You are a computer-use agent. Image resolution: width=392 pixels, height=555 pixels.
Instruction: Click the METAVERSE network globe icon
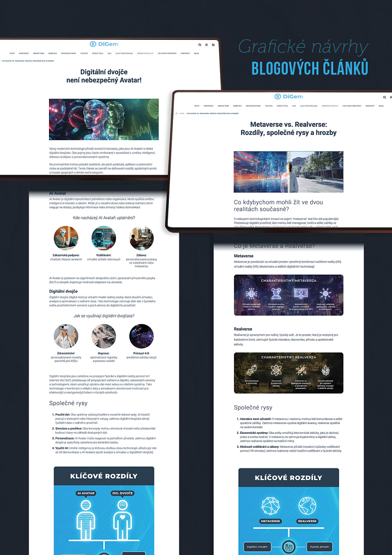pyautogui.click(x=270, y=506)
